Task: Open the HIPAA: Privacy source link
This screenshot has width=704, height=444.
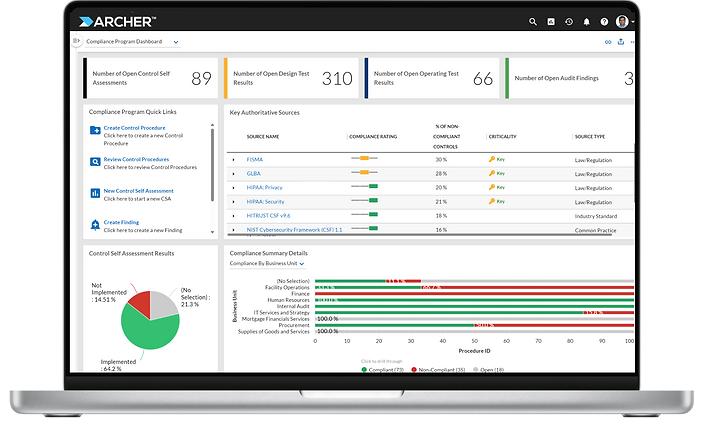Action: [x=264, y=188]
